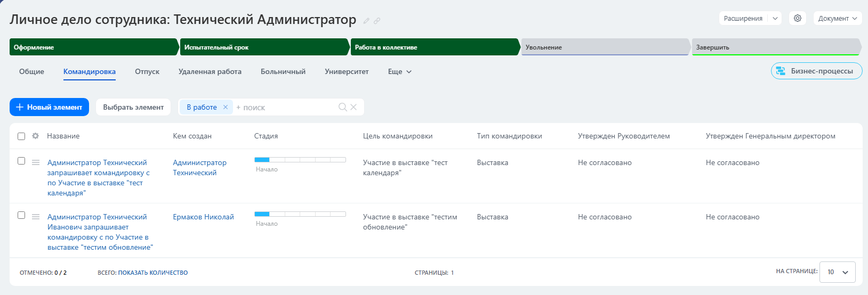Expand the Еще tab menu
The image size is (868, 295).
pos(400,71)
